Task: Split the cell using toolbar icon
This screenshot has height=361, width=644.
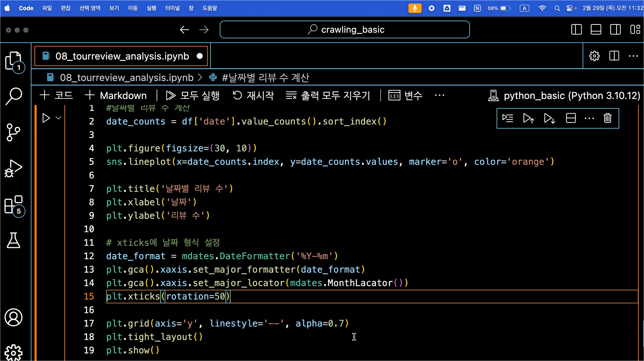Action: [571, 118]
